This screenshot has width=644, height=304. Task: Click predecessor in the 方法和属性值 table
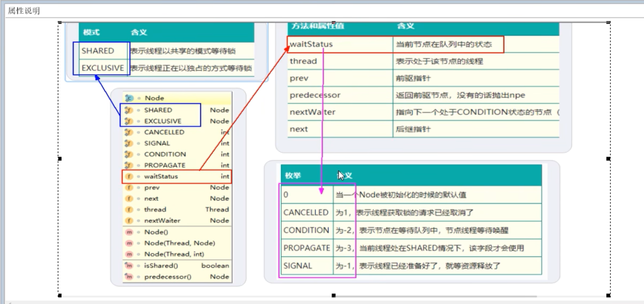click(315, 95)
